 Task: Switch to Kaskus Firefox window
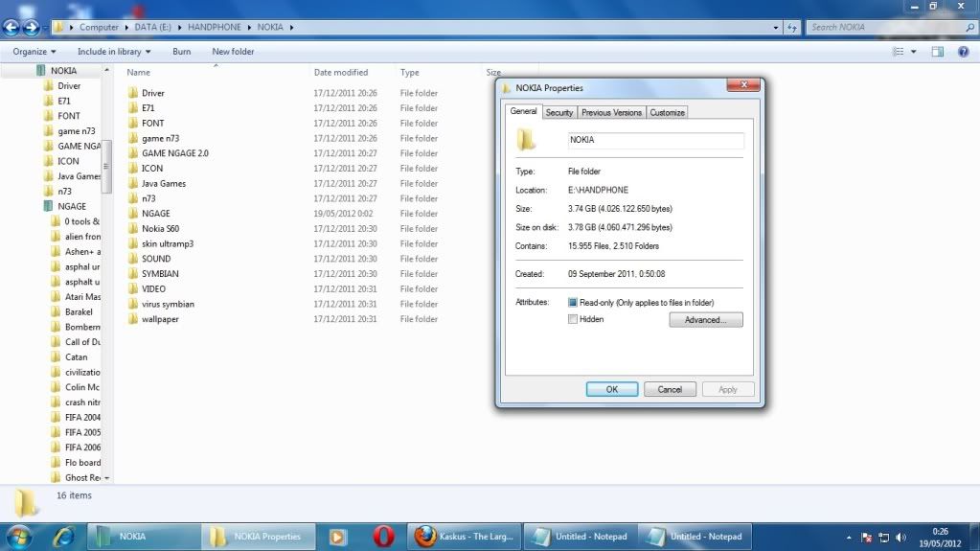pos(465,537)
